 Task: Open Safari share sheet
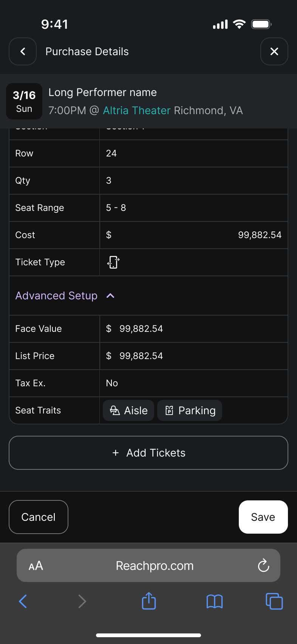(149, 601)
